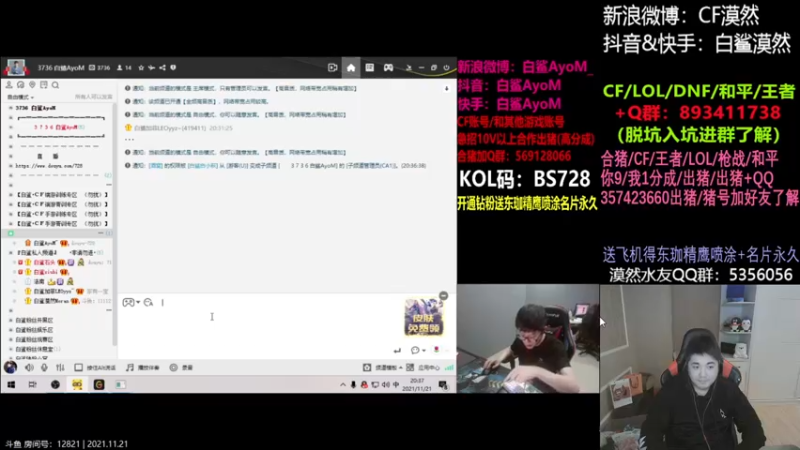Screen dimensions: 800x450
Task: Click the QQ penguin tray icon
Action: (364, 385)
